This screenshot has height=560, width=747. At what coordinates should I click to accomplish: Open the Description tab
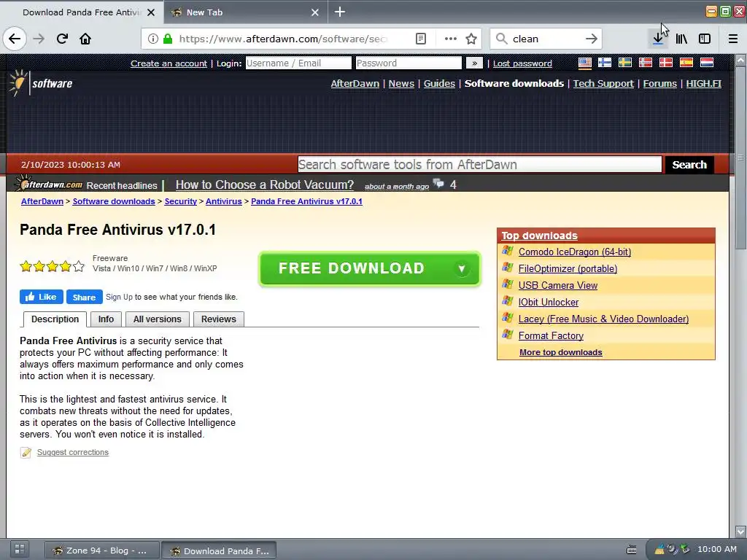(x=55, y=319)
